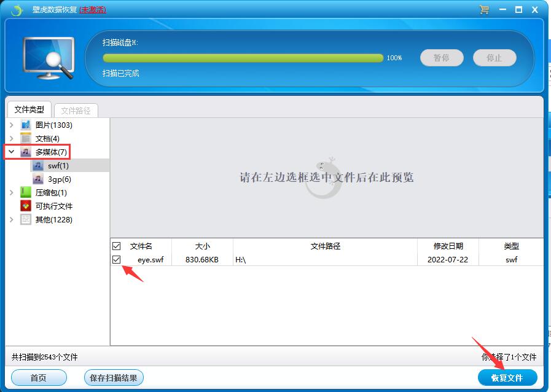Select the swf(1) tree item

point(58,166)
